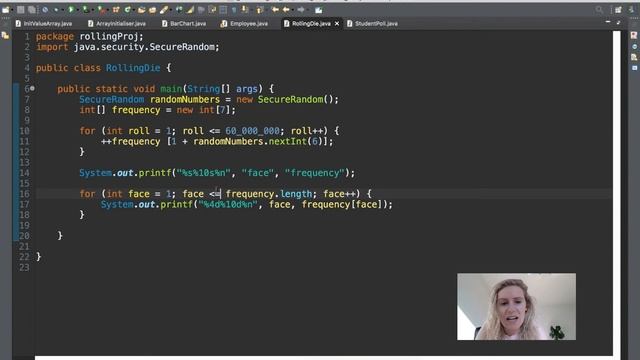Switch to the BarChart.java tab

[184, 24]
